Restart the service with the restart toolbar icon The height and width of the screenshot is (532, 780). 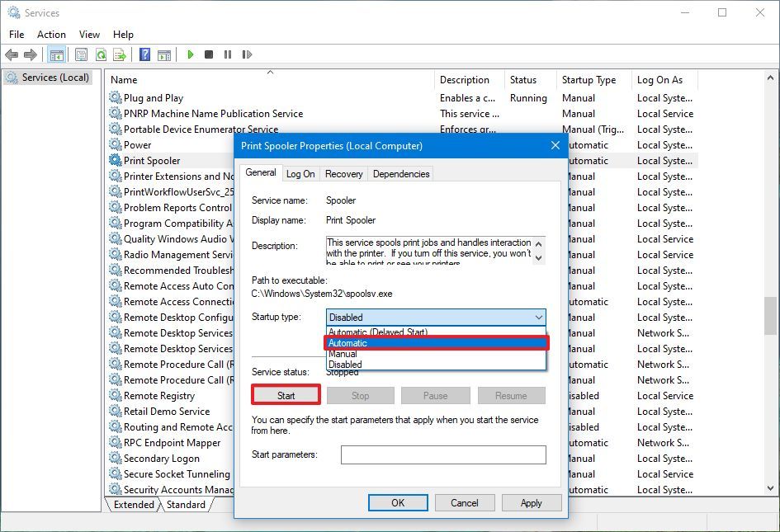pyautogui.click(x=248, y=54)
